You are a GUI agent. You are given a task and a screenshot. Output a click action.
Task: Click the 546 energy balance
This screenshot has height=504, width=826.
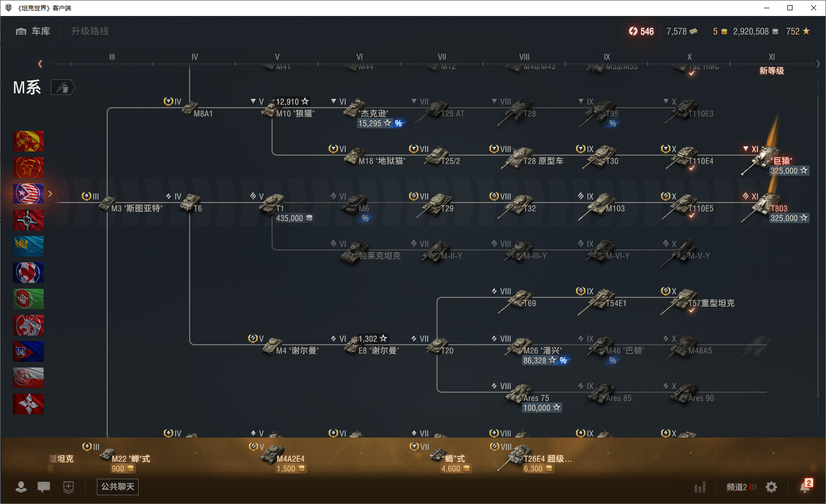pyautogui.click(x=641, y=31)
